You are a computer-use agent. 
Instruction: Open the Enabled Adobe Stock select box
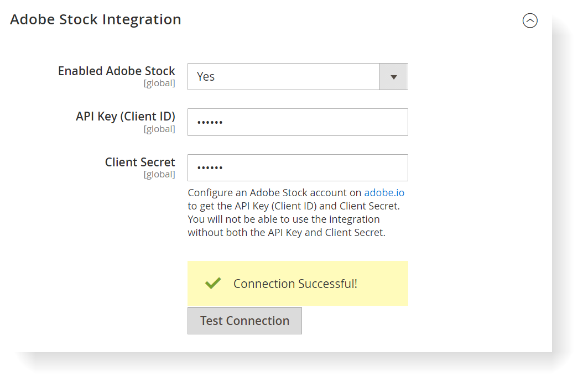pyautogui.click(x=283, y=77)
